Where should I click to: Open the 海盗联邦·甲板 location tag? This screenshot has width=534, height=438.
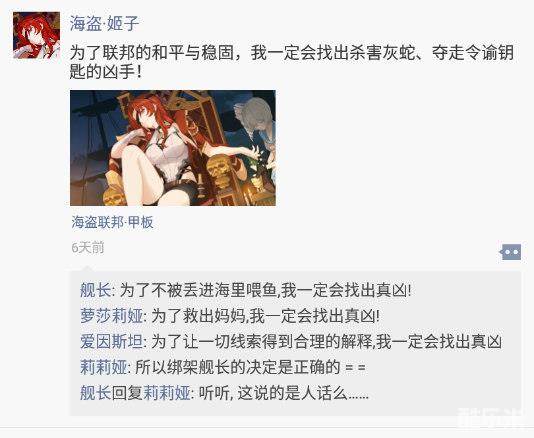(x=112, y=222)
